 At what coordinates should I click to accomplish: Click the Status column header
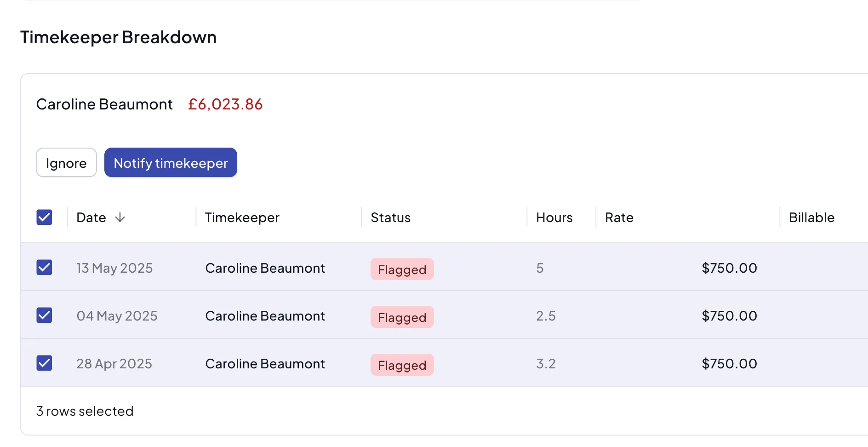pyautogui.click(x=390, y=217)
